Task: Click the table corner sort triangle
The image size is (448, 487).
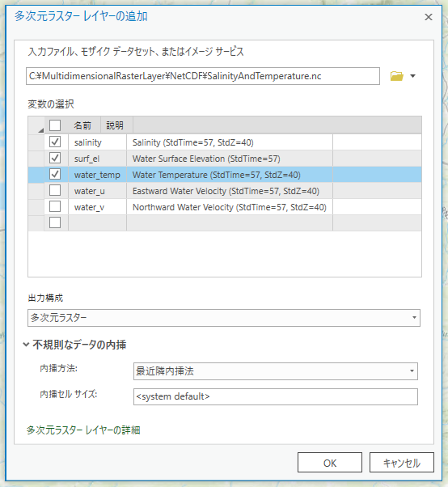Action: [x=40, y=130]
